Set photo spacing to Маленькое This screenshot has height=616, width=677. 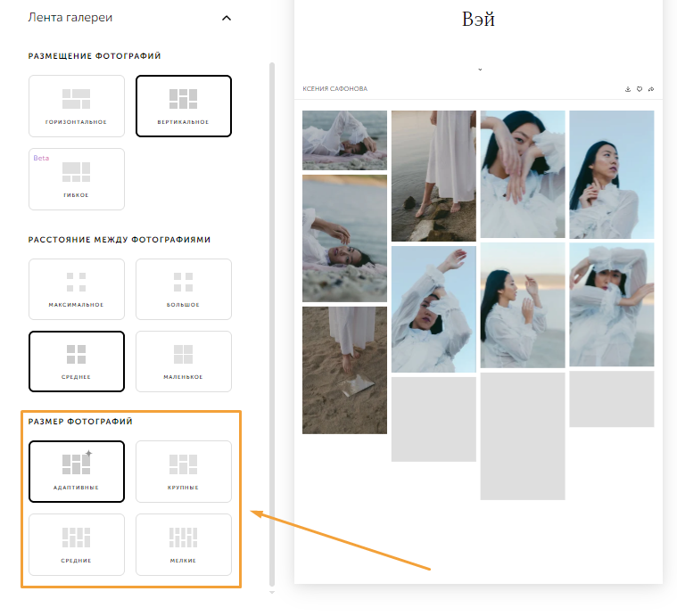click(x=184, y=362)
